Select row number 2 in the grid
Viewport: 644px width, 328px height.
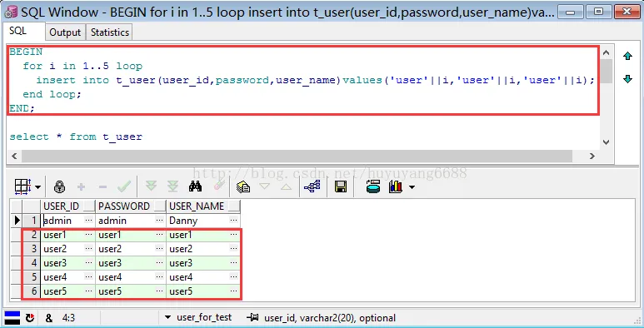click(x=32, y=235)
